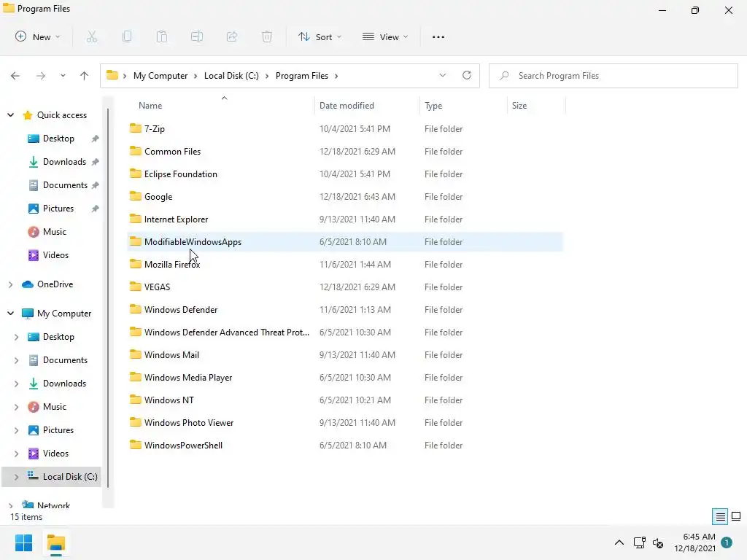Refresh the Program Files folder
This screenshot has height=560, width=747.
pos(467,75)
